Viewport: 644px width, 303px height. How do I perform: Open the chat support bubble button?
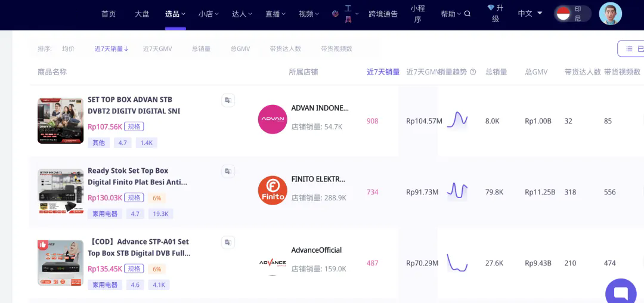[x=621, y=292]
